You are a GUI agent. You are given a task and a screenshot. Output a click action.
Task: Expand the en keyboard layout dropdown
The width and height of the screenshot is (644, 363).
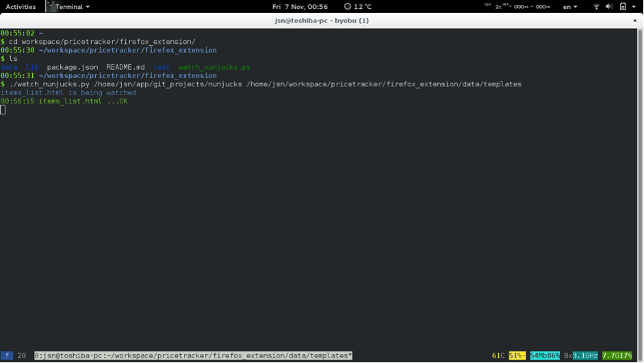point(569,7)
